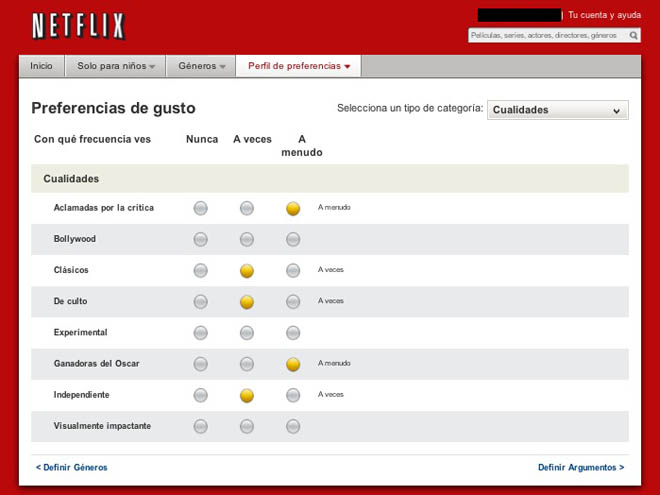
Task: Go to the Inicio tab
Action: 41,66
